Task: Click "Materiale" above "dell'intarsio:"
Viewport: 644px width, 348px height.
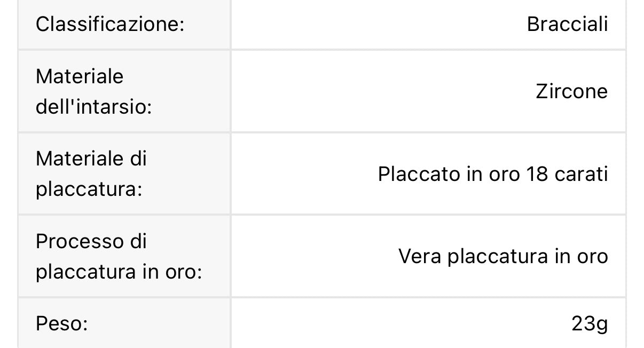Action: [79, 76]
